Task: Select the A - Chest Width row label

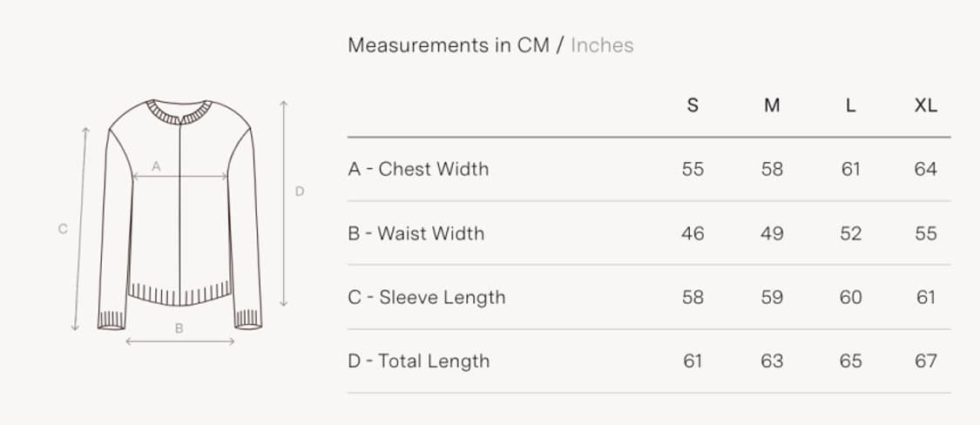Action: tap(418, 169)
